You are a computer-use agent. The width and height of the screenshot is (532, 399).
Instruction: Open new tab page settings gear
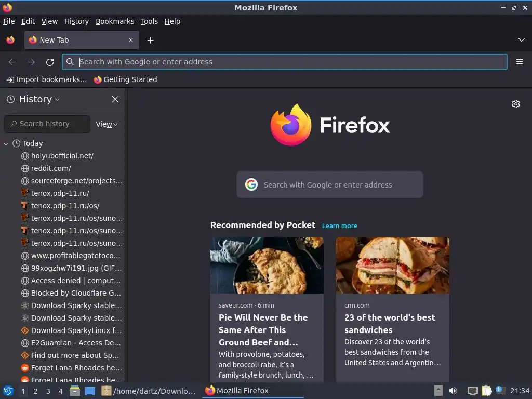click(516, 104)
